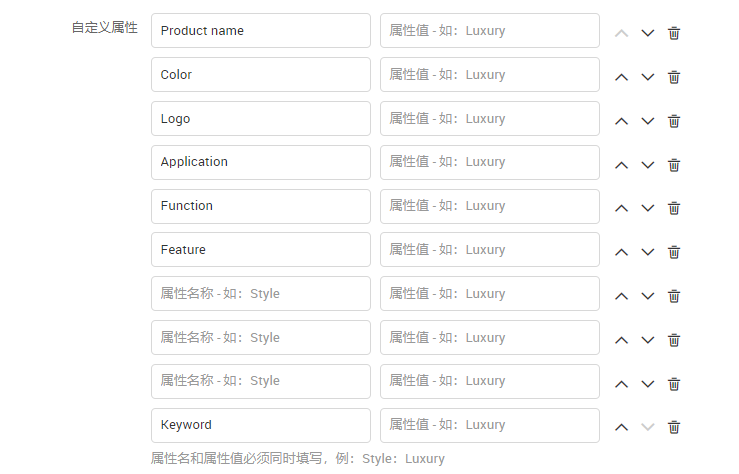This screenshot has width=739, height=474.
Task: Move down the empty row just above Keyword
Action: [x=648, y=384]
